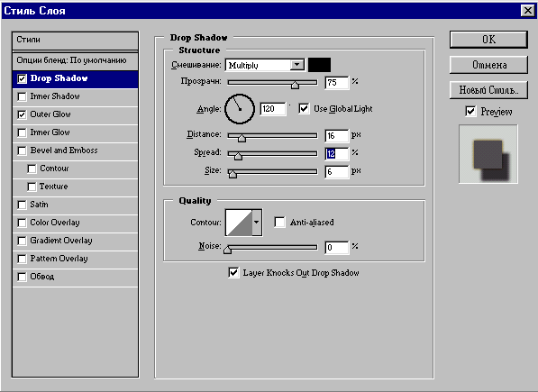Click the Distance slider handle
The width and height of the screenshot is (538, 392).
242,138
